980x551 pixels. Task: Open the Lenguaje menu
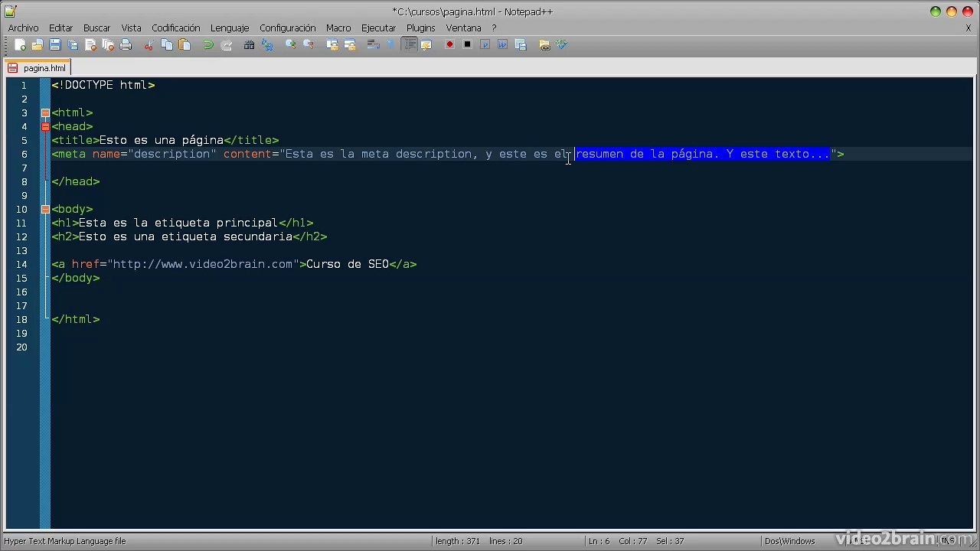pyautogui.click(x=230, y=28)
